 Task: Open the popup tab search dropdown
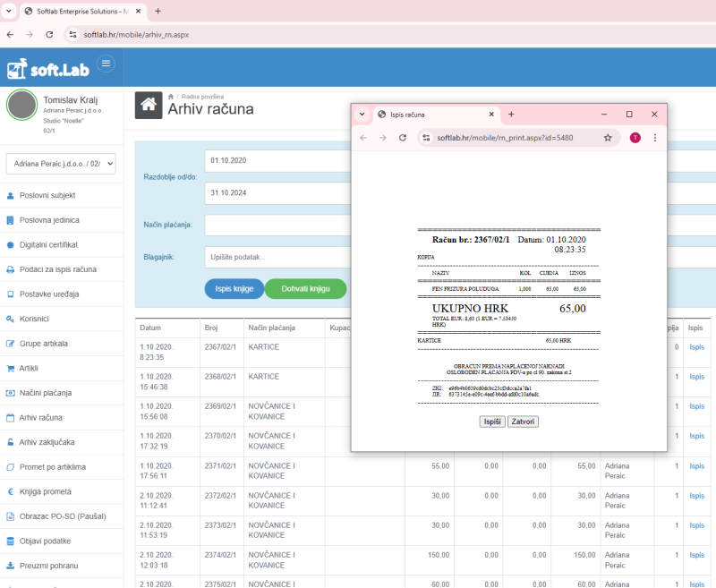point(362,115)
